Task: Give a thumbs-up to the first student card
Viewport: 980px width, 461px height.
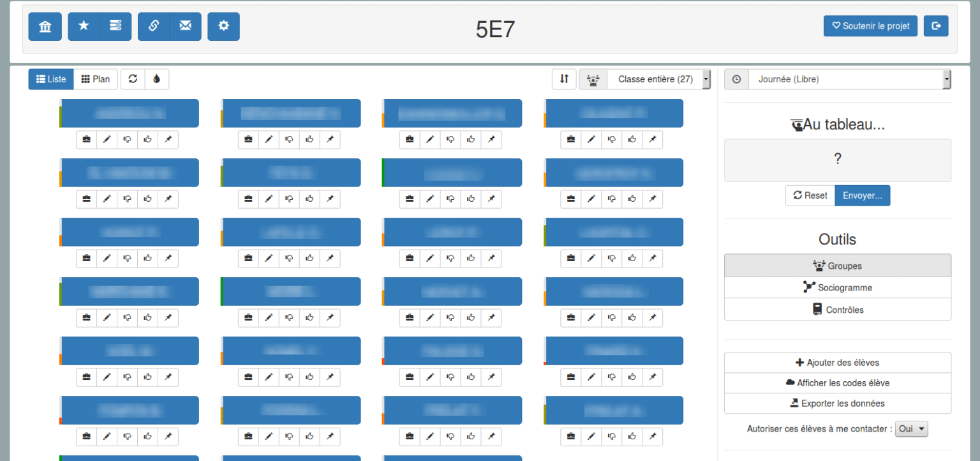Action: coord(147,139)
